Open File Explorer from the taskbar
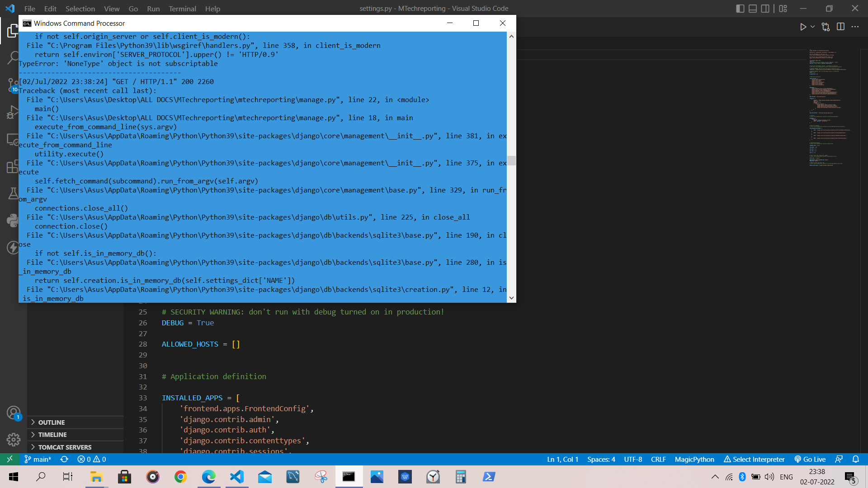Image resolution: width=868 pixels, height=488 pixels. click(x=96, y=477)
